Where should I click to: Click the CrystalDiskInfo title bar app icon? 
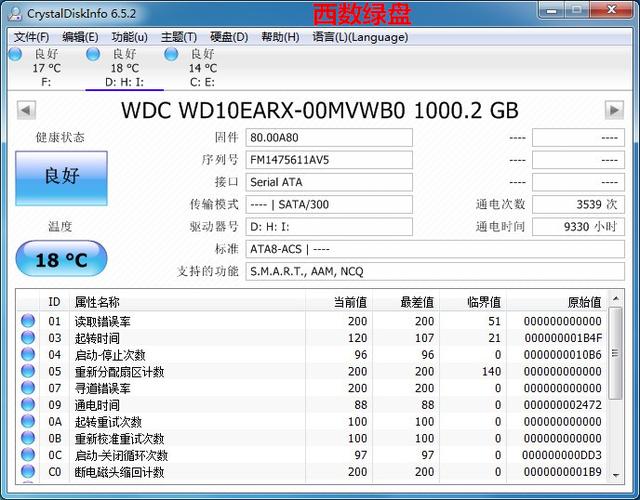[15, 13]
